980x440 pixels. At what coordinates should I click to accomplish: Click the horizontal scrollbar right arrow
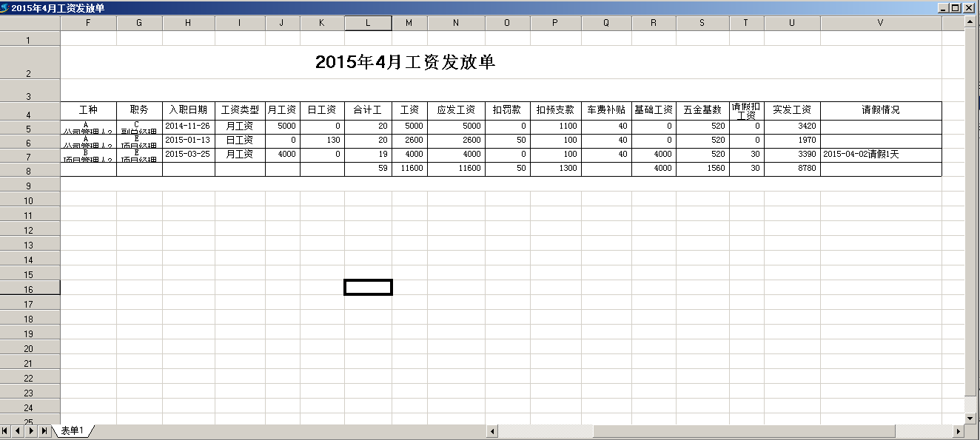(x=959, y=430)
